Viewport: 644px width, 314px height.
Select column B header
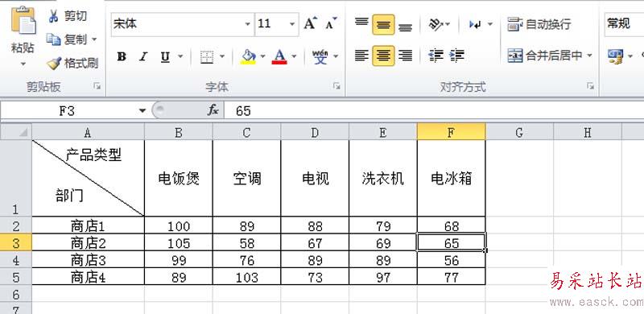click(x=178, y=132)
